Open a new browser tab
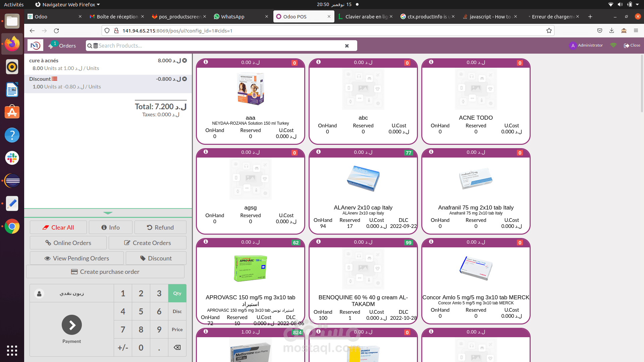 [590, 16]
